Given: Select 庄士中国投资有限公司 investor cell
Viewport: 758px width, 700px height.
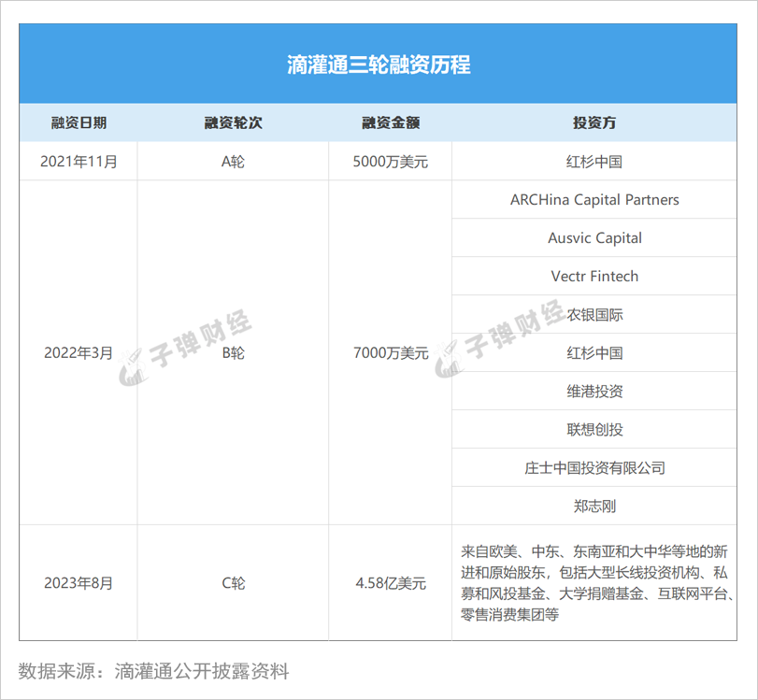Looking at the screenshot, I should coord(594,468).
